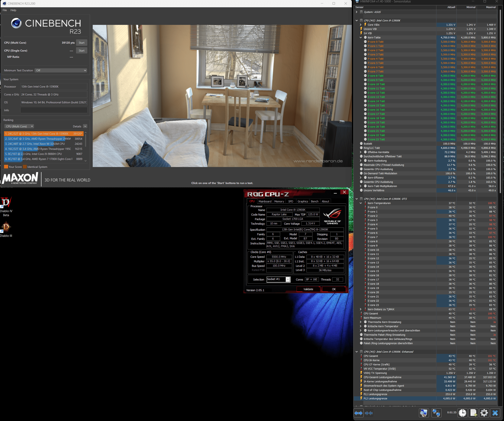
Task: Collapse the Kern-Temperaturen tree
Action: coord(361,203)
